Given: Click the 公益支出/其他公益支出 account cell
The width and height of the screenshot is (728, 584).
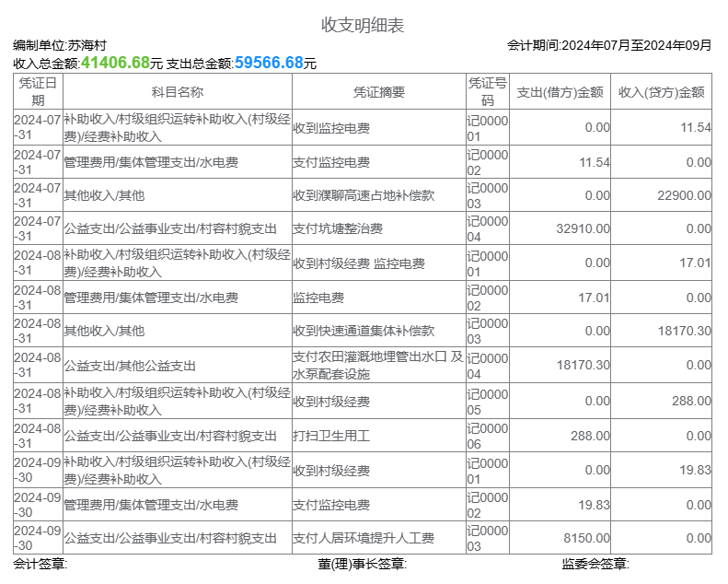Looking at the screenshot, I should pos(130,366).
